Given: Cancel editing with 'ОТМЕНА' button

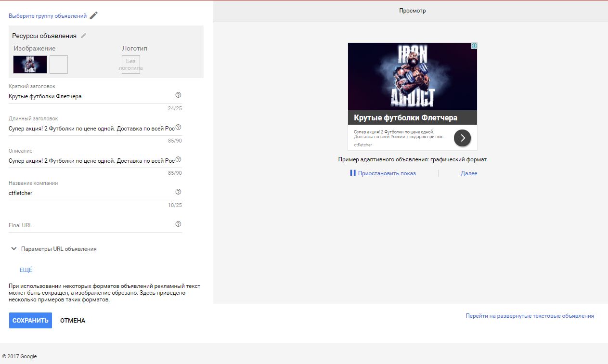Looking at the screenshot, I should pos(73,321).
